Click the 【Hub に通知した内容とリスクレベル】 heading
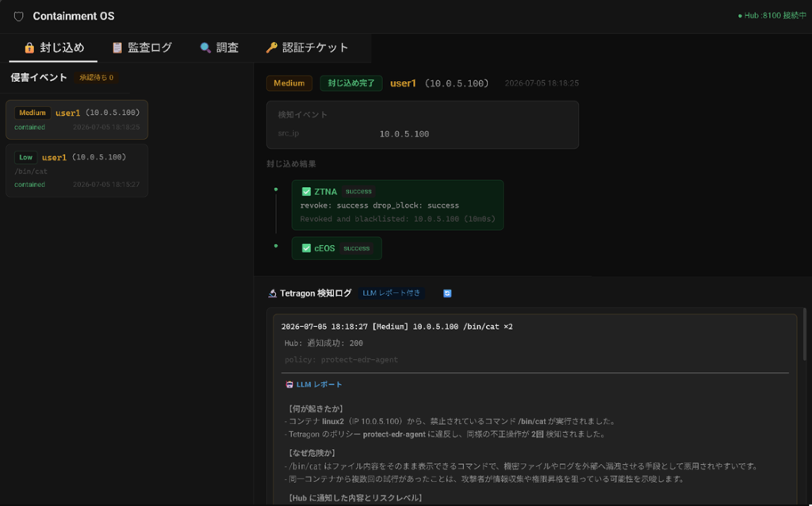This screenshot has height=506, width=812. click(354, 498)
